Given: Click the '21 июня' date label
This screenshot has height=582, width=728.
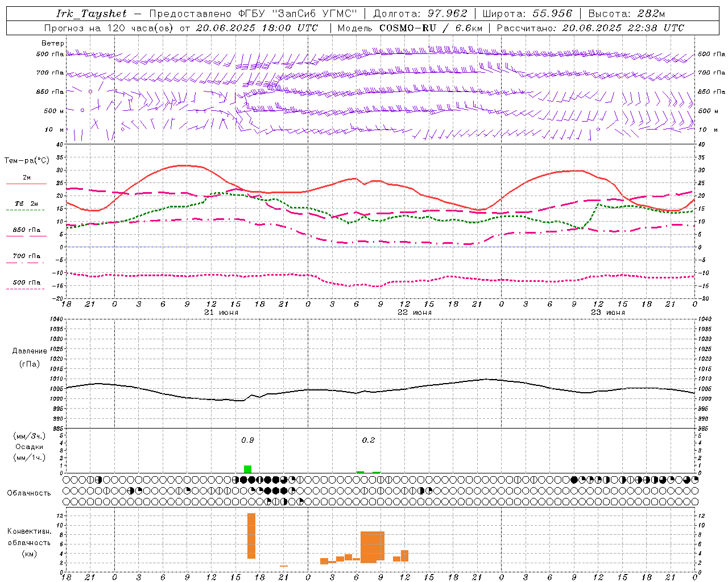Looking at the screenshot, I should [221, 313].
